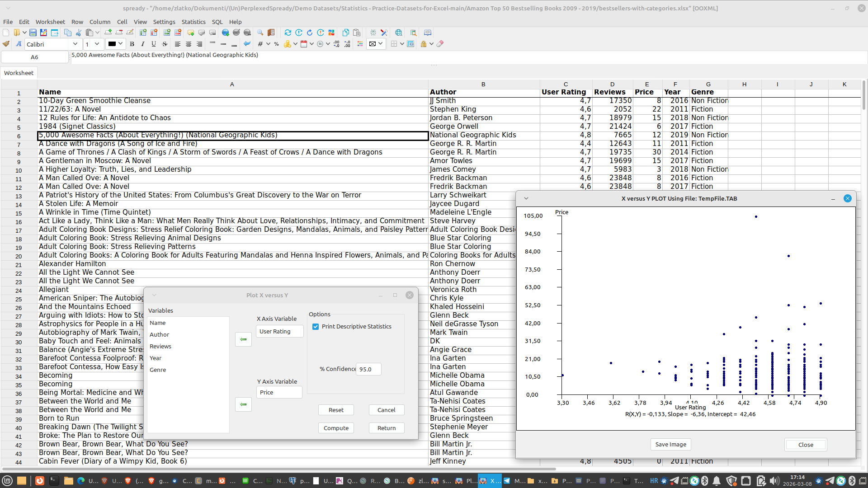Toggle Print Descriptive Statistics checkbox
Screen dimensions: 868x488
316,327
